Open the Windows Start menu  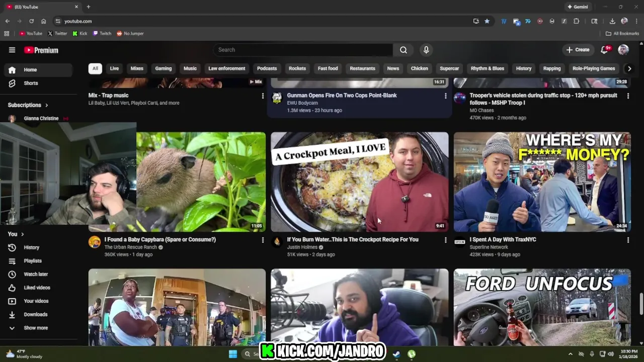[232, 354]
